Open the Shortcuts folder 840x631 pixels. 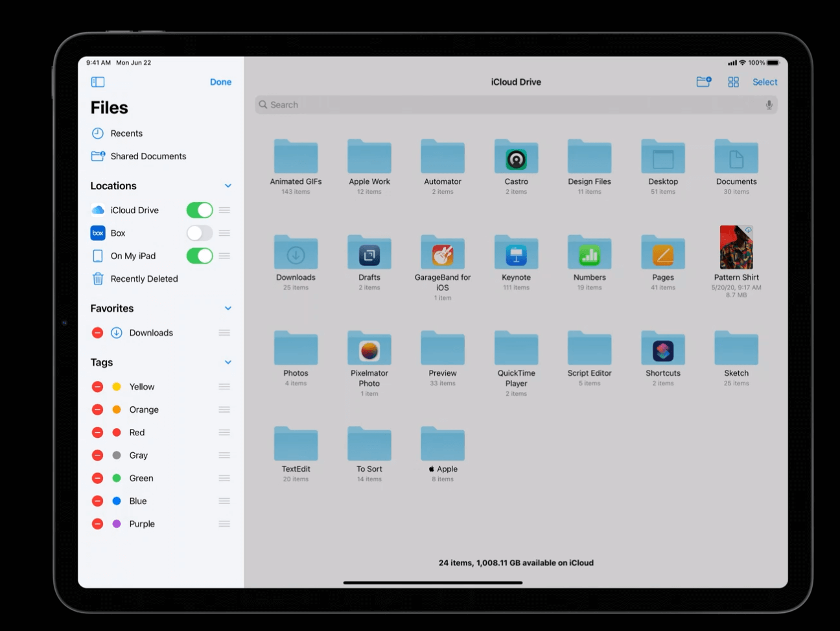point(663,348)
